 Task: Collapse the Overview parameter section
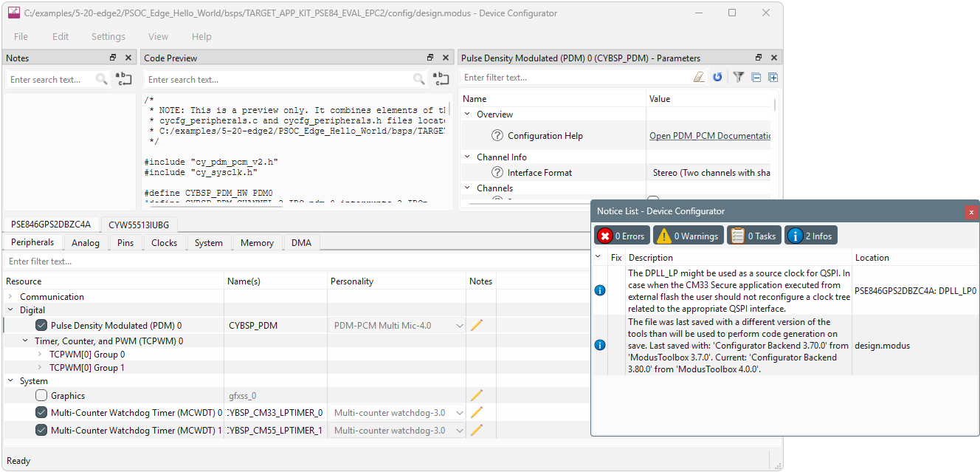point(467,114)
